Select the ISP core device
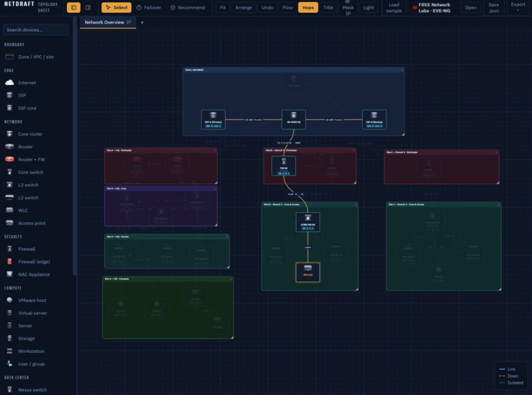 click(x=36, y=108)
